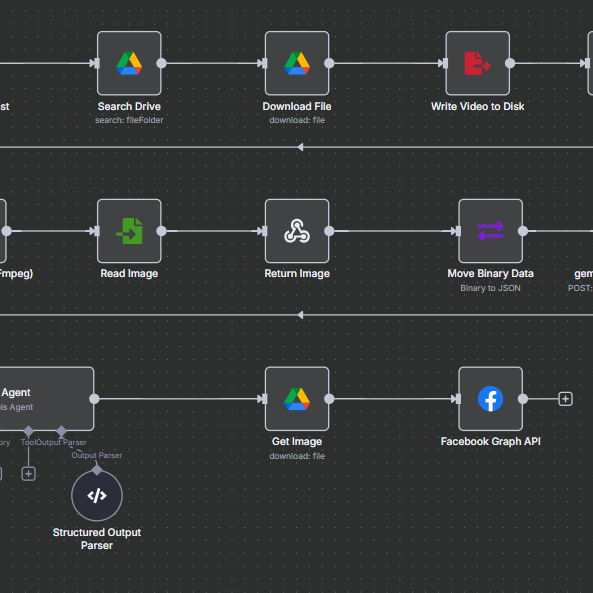
Task: Click output handle of Return Image node
Action: click(329, 231)
